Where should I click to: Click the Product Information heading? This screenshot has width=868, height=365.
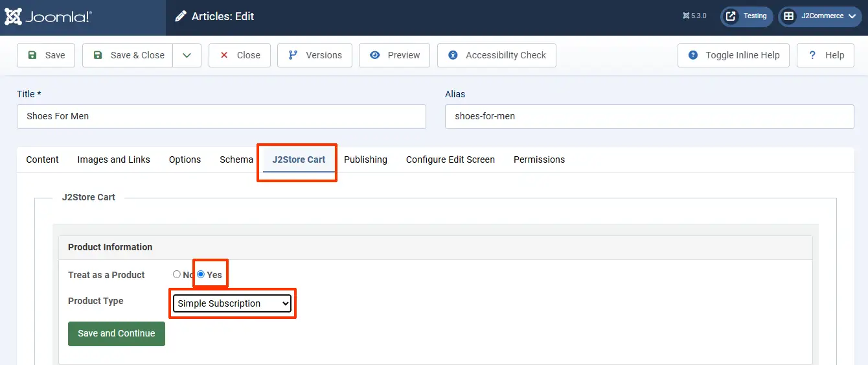pos(110,247)
